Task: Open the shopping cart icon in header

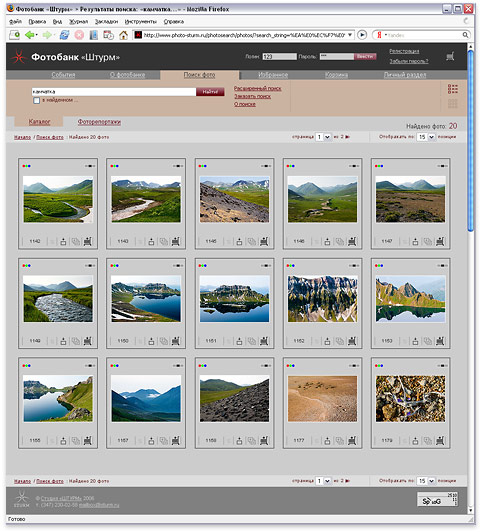Action: click(450, 56)
